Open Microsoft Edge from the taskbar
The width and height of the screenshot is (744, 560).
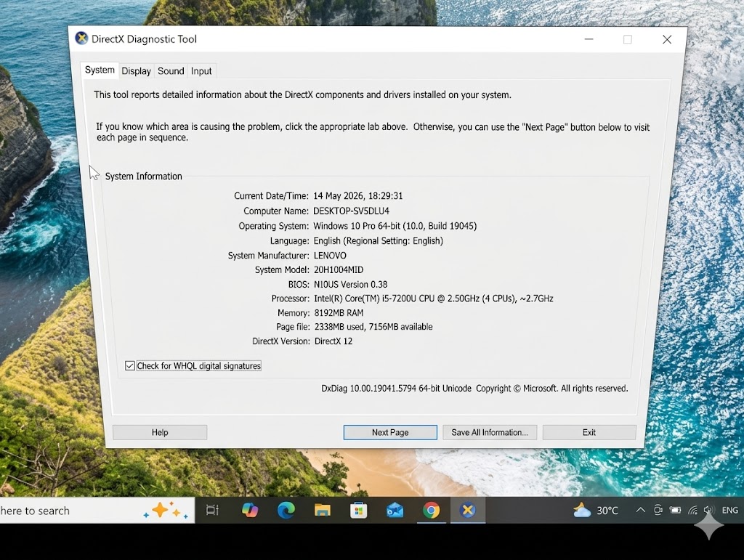(x=286, y=510)
